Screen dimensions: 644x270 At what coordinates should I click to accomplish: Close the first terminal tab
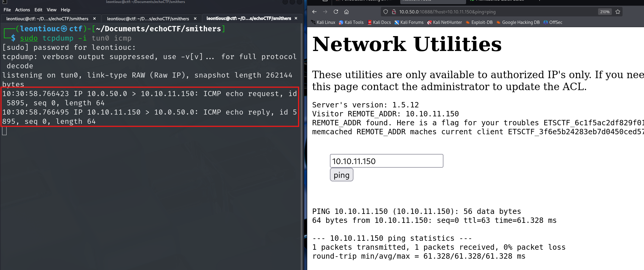94,18
